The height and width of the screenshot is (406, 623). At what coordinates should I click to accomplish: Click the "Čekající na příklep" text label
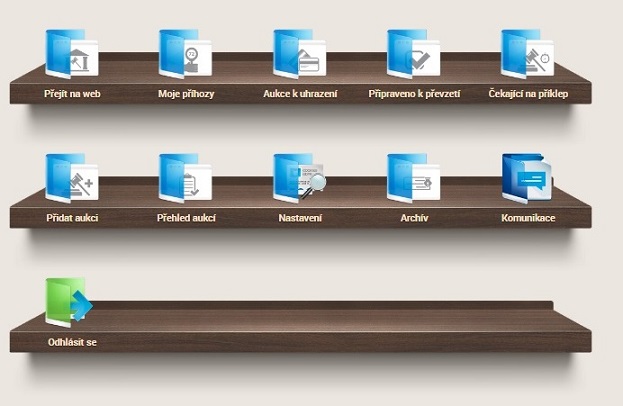[x=526, y=94]
